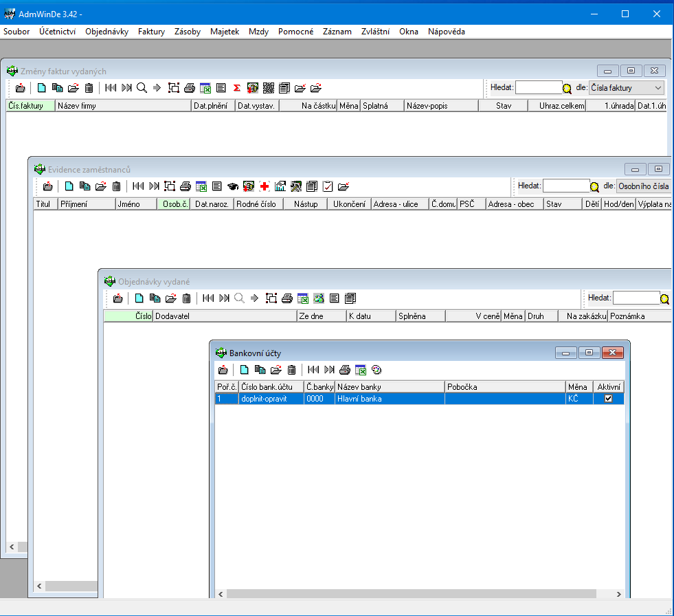Click the red cross icon in Evidence zaměstnanců
The image size is (674, 616).
click(x=265, y=186)
